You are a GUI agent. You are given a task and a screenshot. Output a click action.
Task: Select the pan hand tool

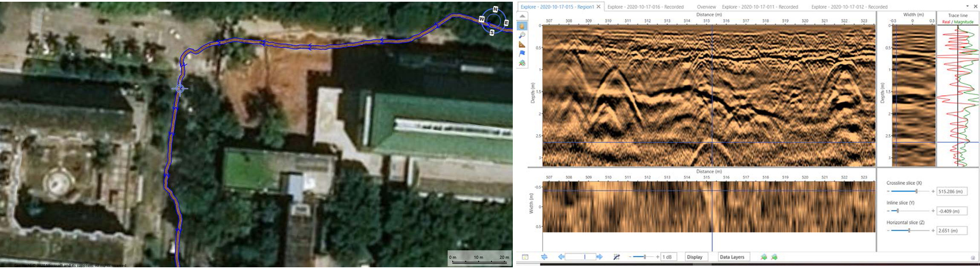pos(522,26)
